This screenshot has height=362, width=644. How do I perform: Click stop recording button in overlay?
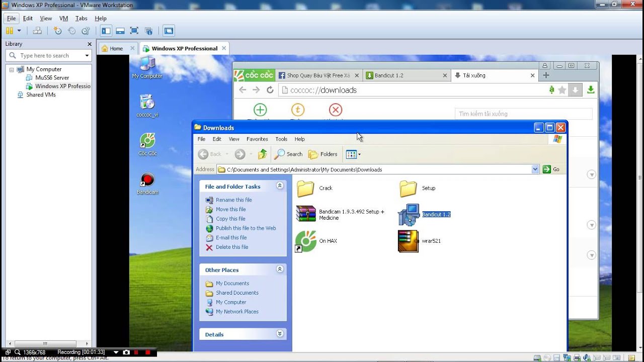(147, 352)
